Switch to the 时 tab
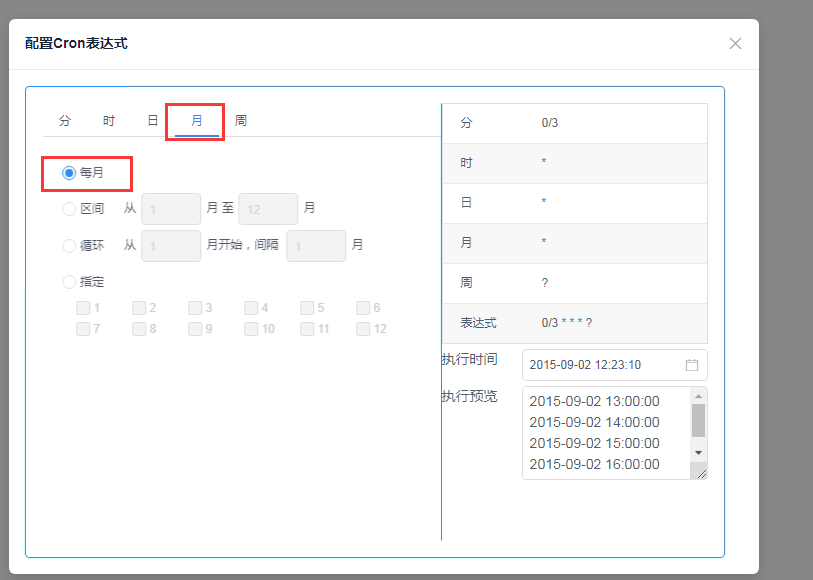813x580 pixels. pyautogui.click(x=109, y=121)
